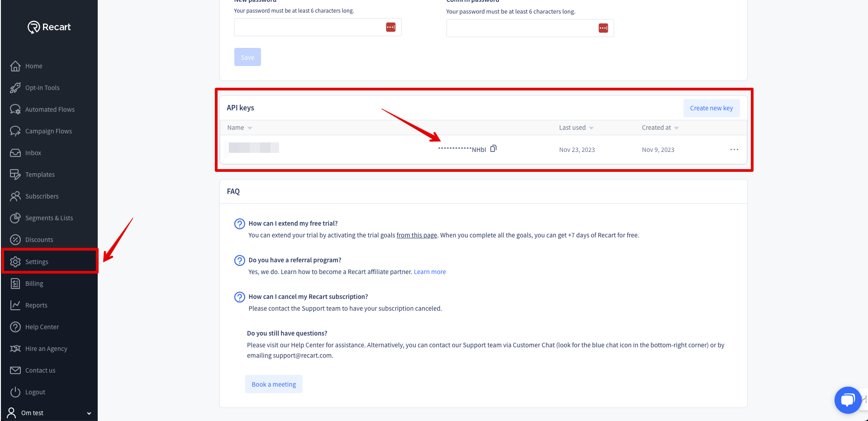Click password manager icon in Confirm password field
Screen dimensions: 868x421
pyautogui.click(x=603, y=28)
